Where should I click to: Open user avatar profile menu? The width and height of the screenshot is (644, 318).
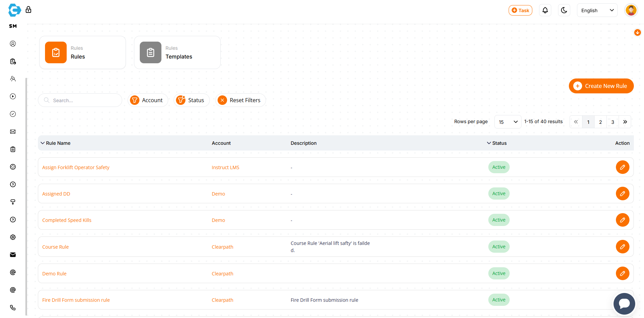tap(630, 10)
